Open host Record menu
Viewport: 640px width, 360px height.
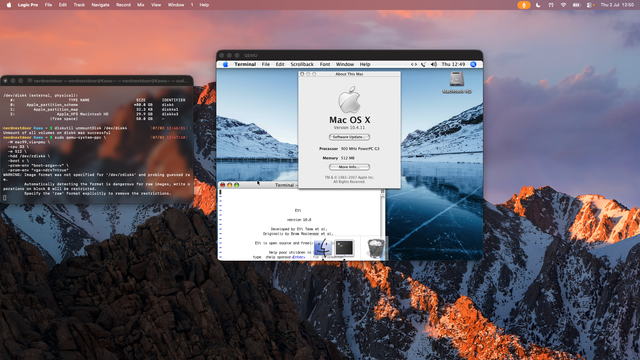(123, 5)
